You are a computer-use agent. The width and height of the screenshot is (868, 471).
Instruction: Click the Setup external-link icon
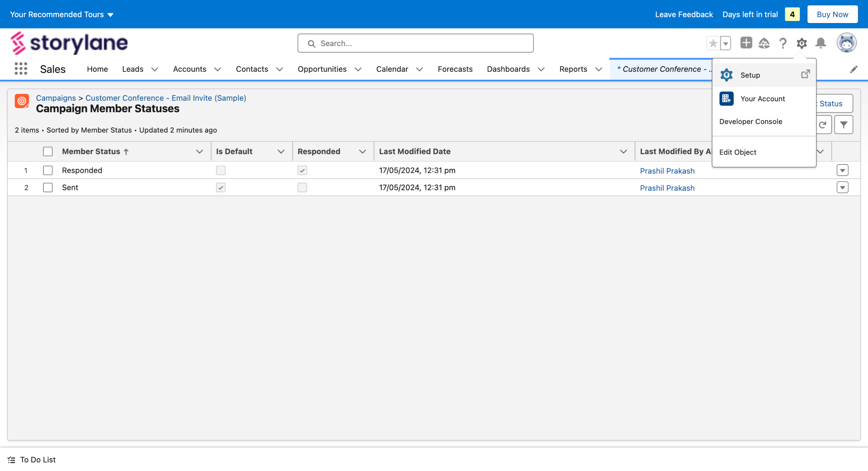click(805, 74)
